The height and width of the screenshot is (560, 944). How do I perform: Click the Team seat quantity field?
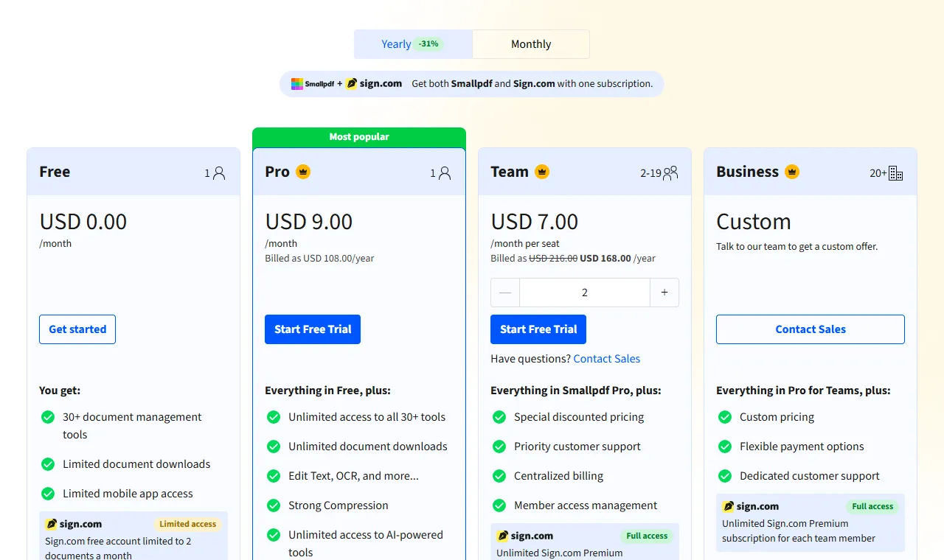point(585,293)
